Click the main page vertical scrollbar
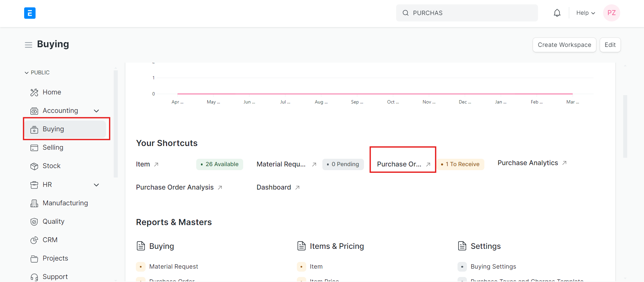This screenshot has width=644, height=282. click(625, 126)
